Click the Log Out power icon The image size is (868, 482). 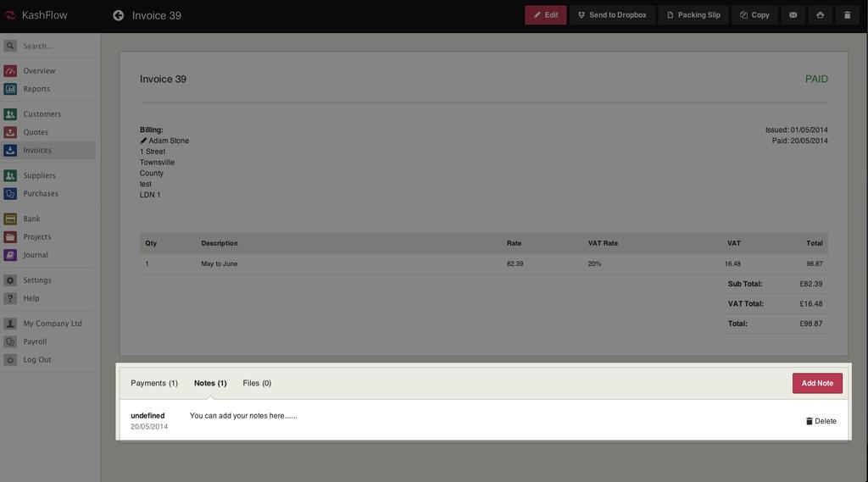pos(10,360)
